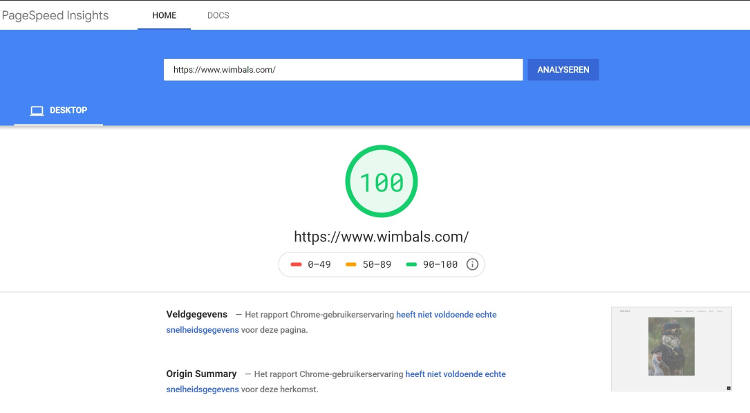Image resolution: width=750 pixels, height=413 pixels.
Task: Click the Origin Summary heading
Action: coord(201,374)
